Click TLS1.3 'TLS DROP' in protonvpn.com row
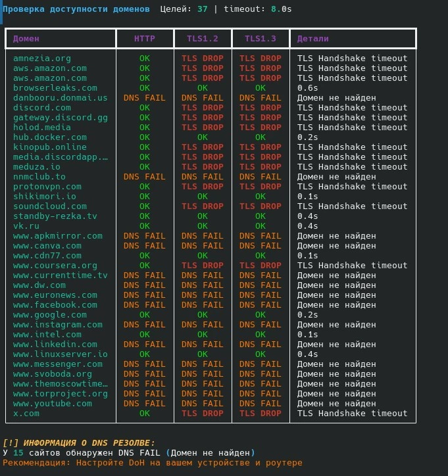 (261, 187)
